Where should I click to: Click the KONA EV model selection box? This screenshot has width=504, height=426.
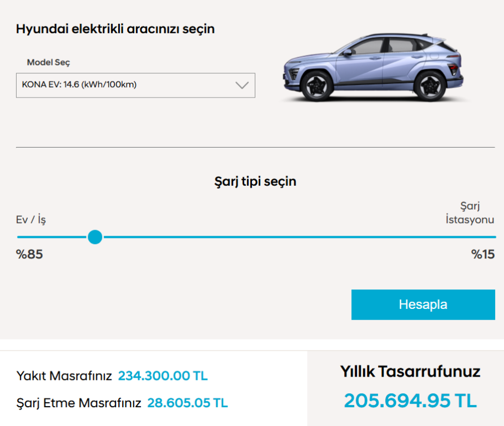pyautogui.click(x=135, y=85)
